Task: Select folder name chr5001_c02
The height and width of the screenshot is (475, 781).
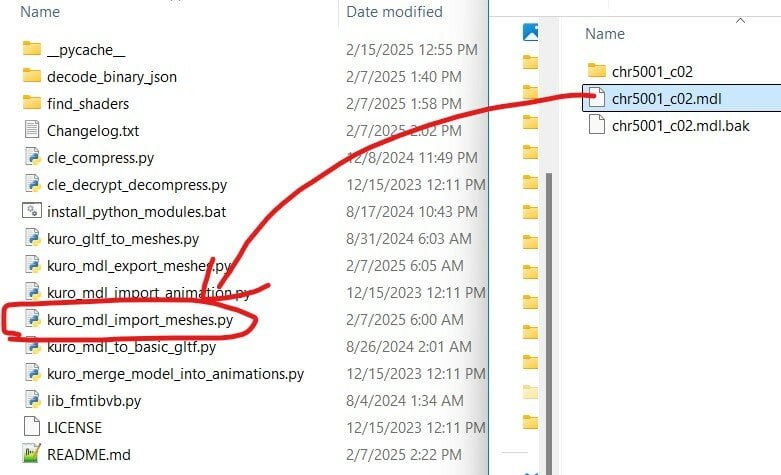Action: [652, 72]
